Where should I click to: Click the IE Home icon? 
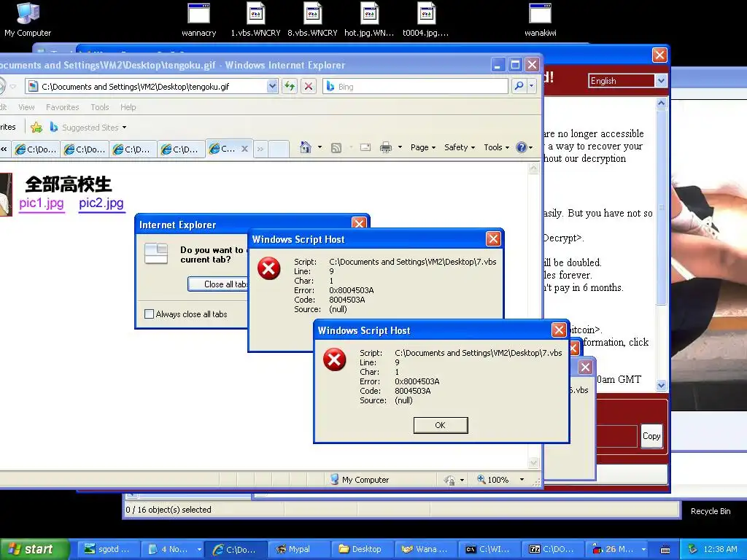[306, 147]
